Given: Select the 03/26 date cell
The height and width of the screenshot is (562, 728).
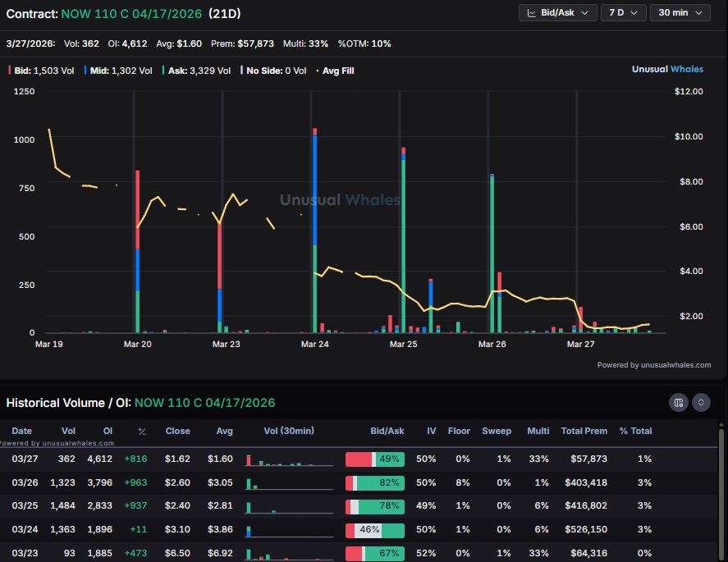Looking at the screenshot, I should [25, 482].
